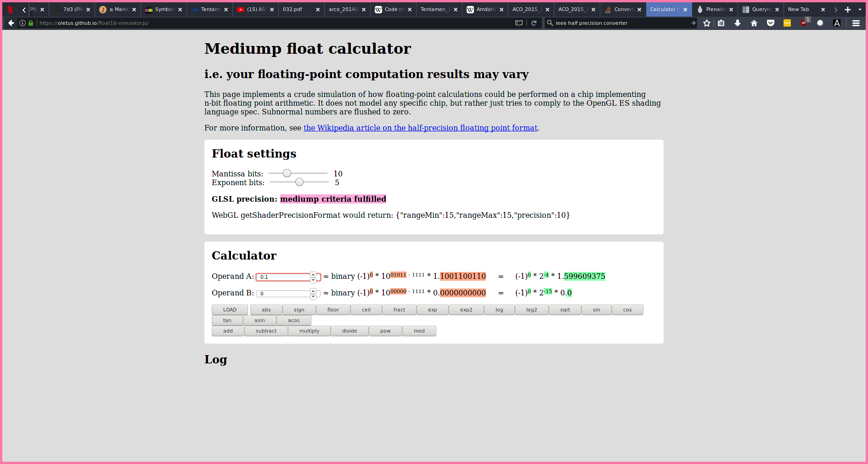Click the Pocket save icon
868x464 pixels.
(771, 23)
